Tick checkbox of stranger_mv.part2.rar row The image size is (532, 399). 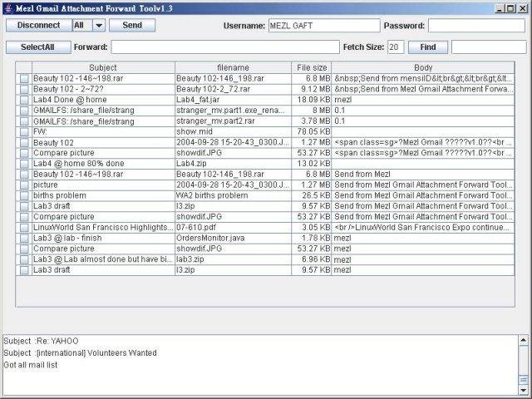[24, 121]
